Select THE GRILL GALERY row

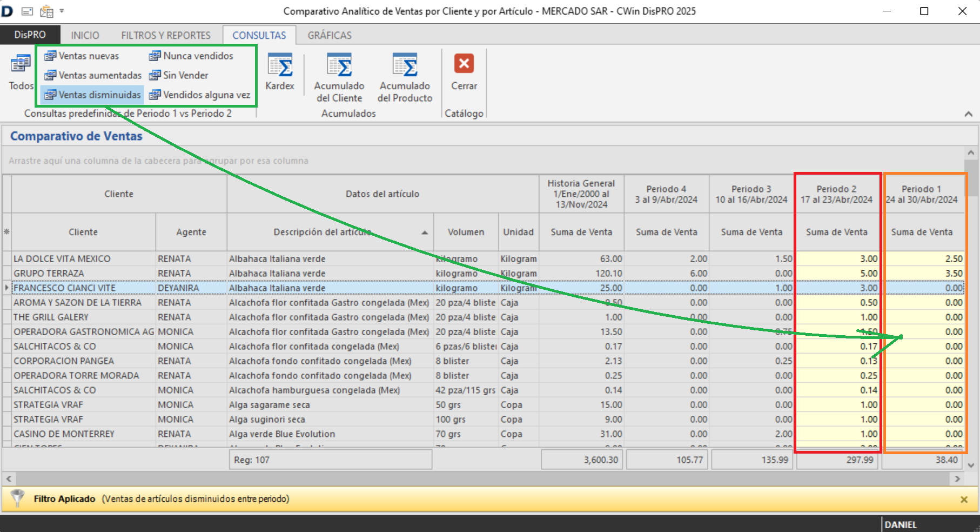pos(488,317)
